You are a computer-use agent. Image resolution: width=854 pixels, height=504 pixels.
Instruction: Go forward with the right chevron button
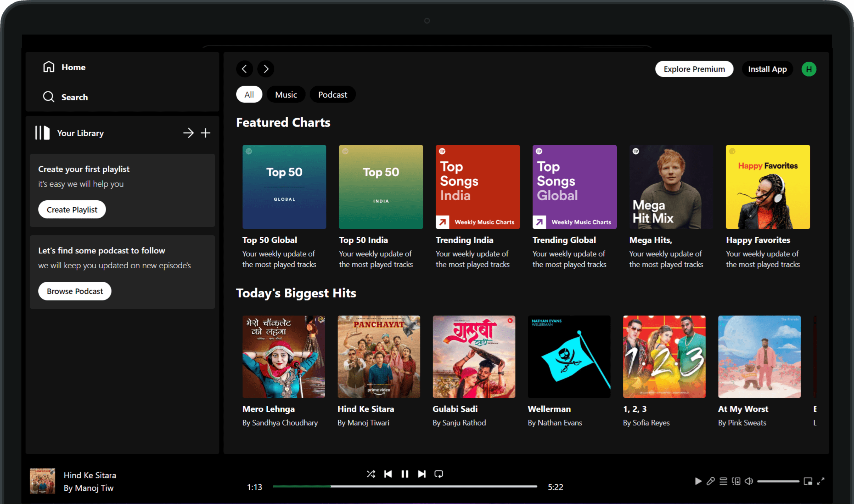[x=266, y=69]
